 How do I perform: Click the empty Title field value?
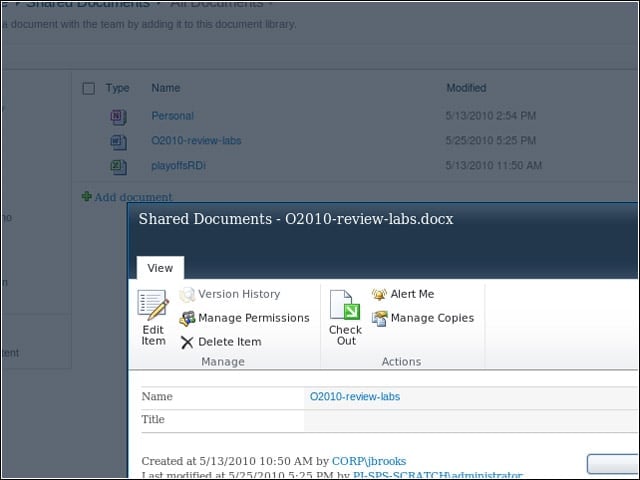pos(471,420)
